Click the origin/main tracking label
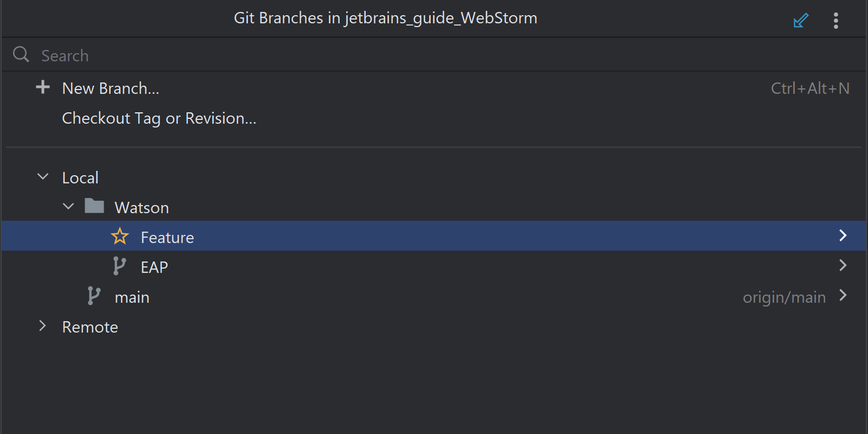 click(x=784, y=297)
